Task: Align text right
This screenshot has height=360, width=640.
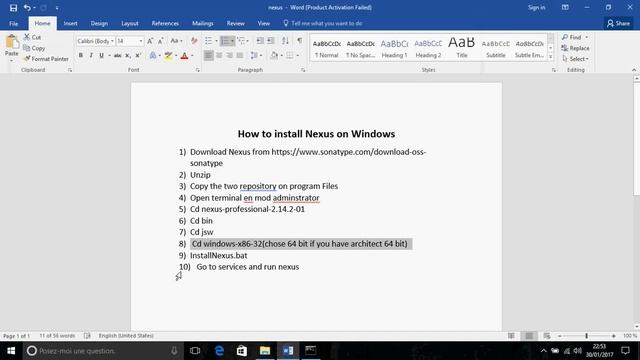Action: (x=229, y=55)
